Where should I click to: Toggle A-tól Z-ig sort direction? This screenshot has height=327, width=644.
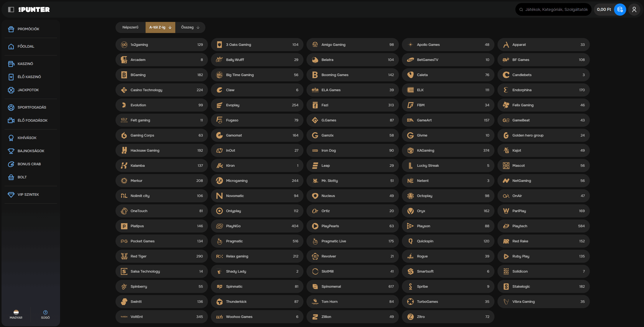point(170,27)
